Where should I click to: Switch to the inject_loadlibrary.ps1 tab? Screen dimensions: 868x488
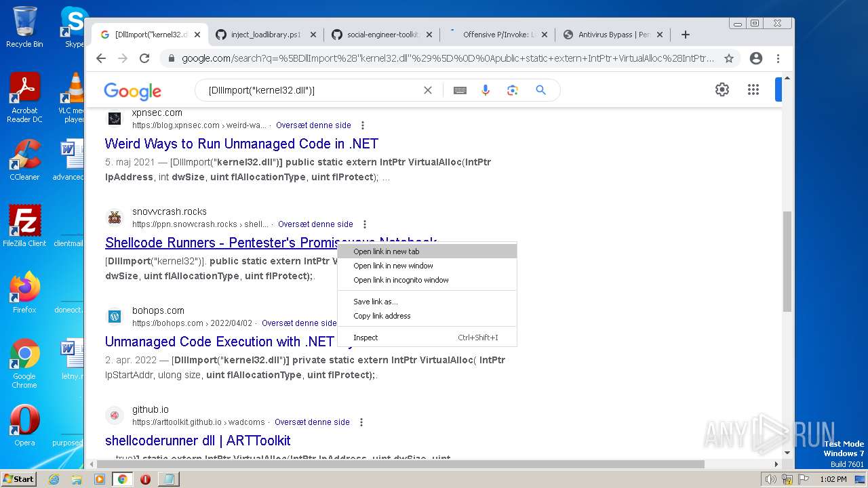[x=265, y=35]
